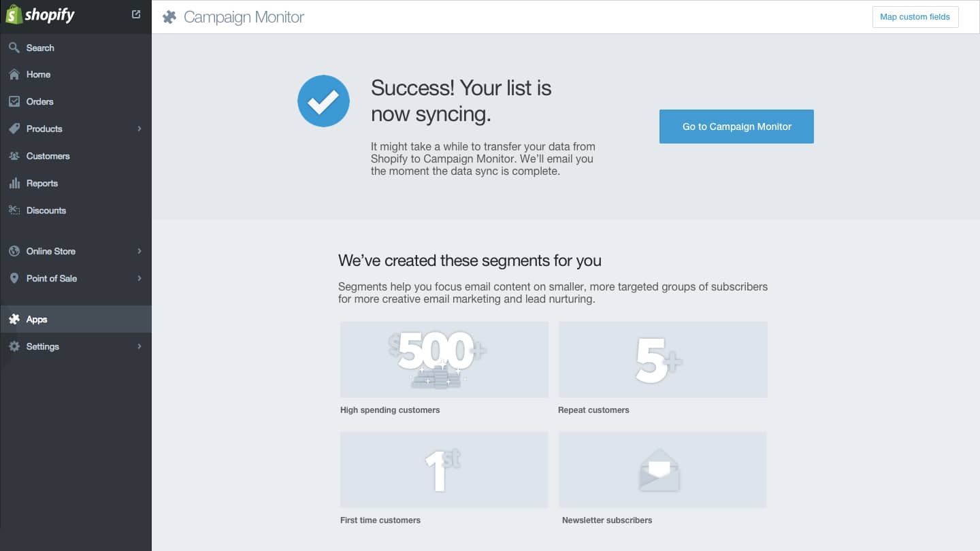Open the Repeat customers 5+ thumbnail
The width and height of the screenshot is (980, 551).
click(x=663, y=360)
